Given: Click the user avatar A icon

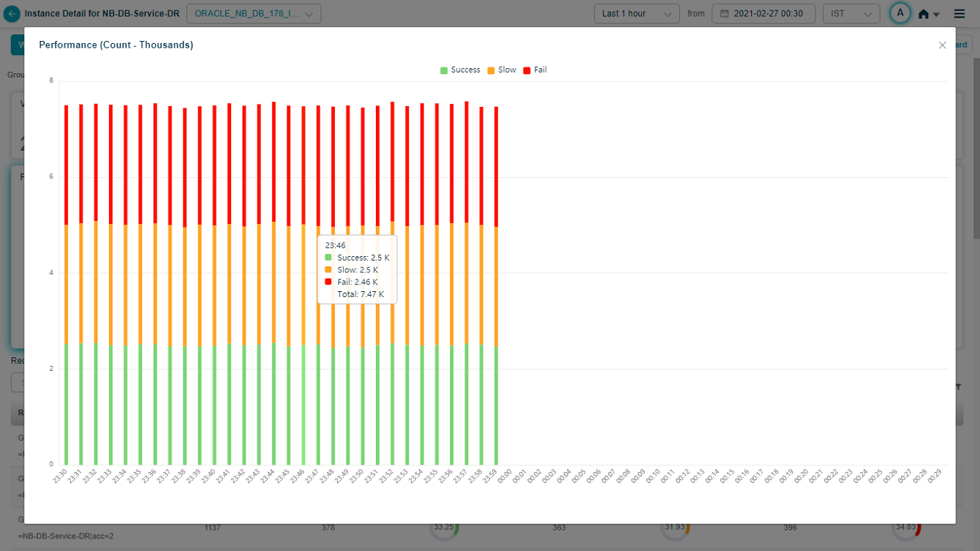Looking at the screenshot, I should tap(900, 13).
